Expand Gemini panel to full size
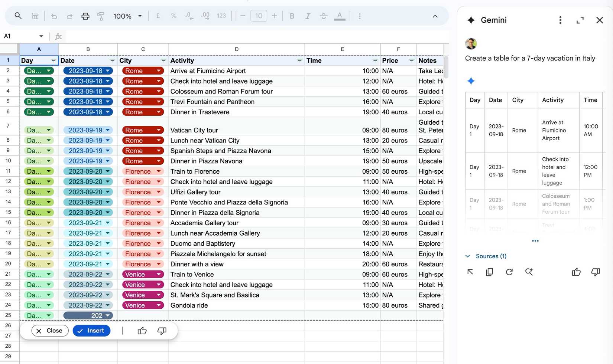 tap(580, 20)
